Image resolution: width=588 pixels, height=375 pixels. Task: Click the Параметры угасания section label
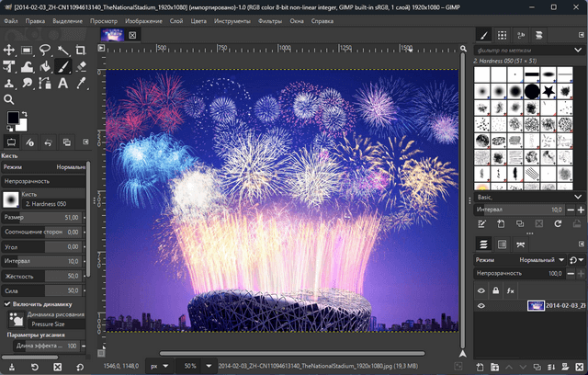(x=34, y=335)
